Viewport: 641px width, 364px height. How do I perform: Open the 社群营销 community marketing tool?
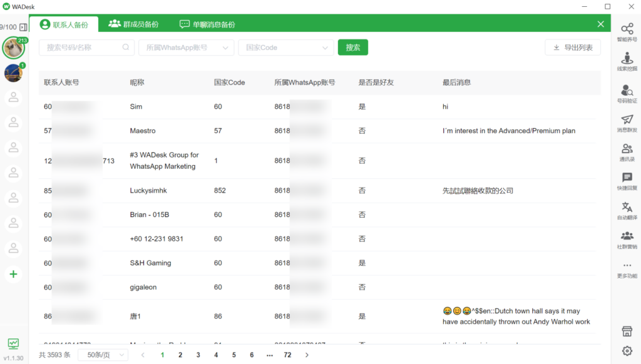[627, 240]
